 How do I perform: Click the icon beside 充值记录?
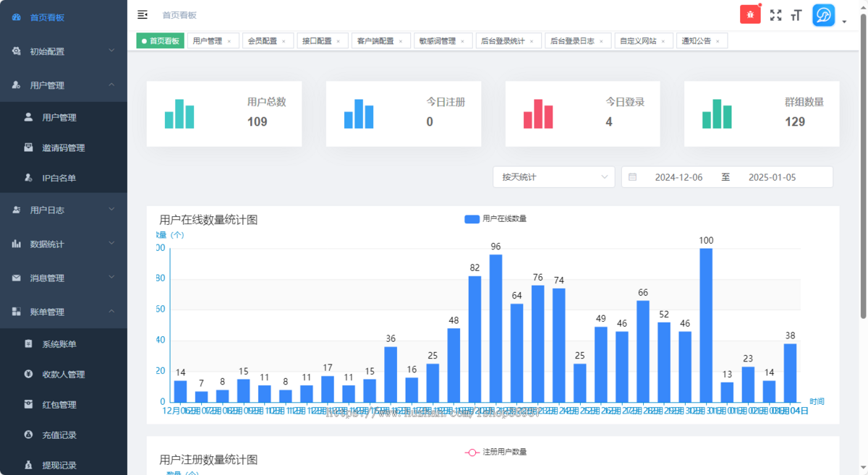28,435
